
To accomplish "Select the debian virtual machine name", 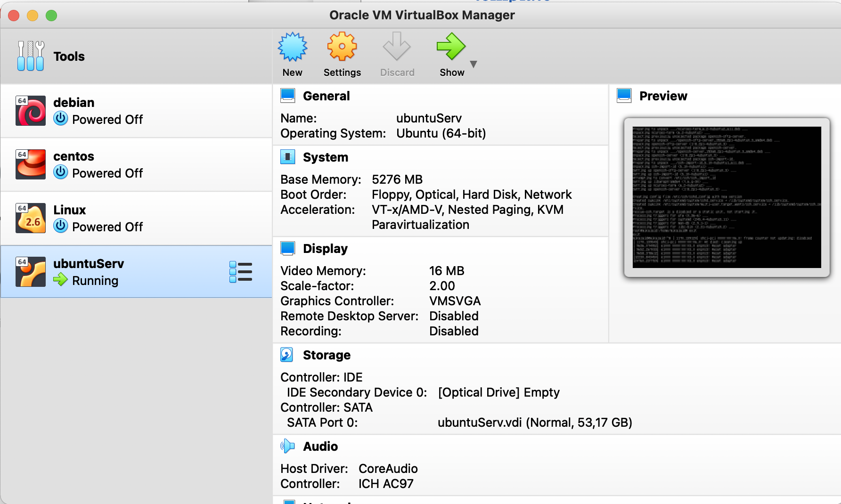I will [74, 103].
